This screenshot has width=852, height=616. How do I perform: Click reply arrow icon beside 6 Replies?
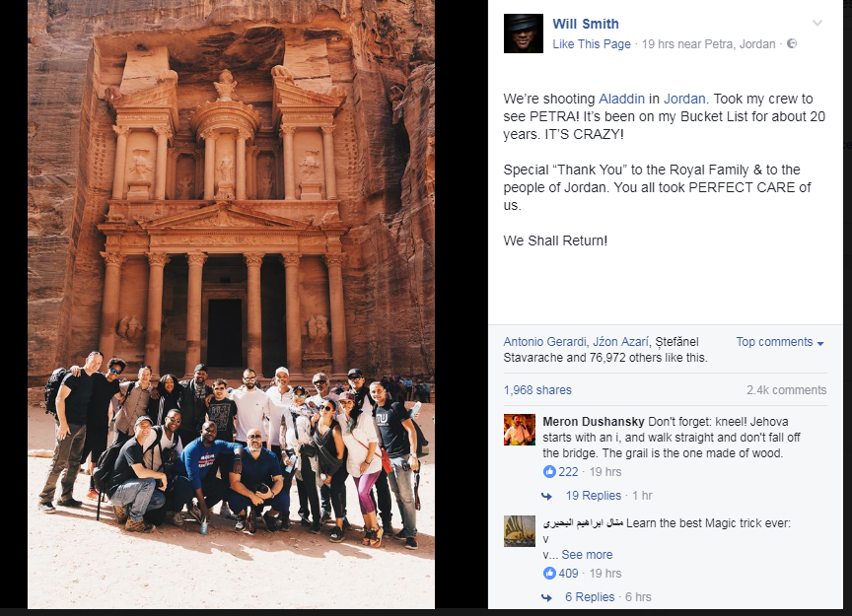click(x=546, y=597)
